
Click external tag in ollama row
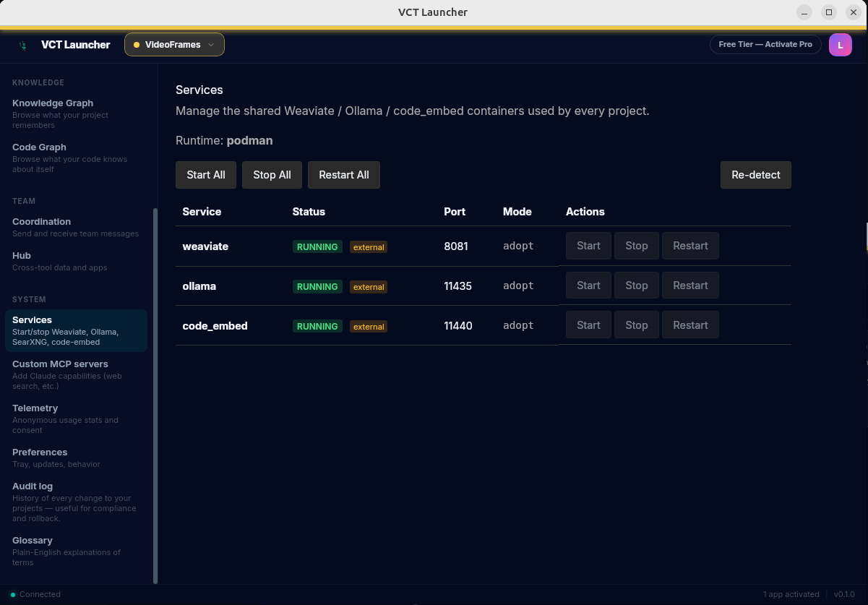tap(369, 287)
